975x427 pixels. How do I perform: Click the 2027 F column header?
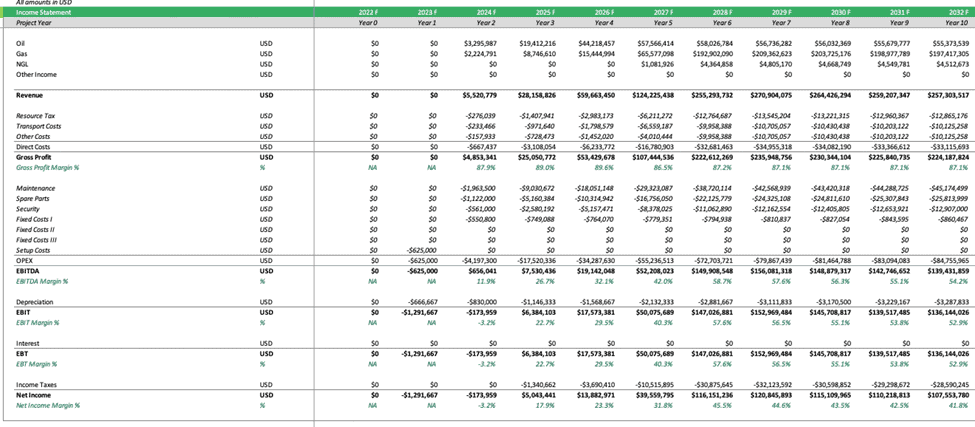(663, 12)
